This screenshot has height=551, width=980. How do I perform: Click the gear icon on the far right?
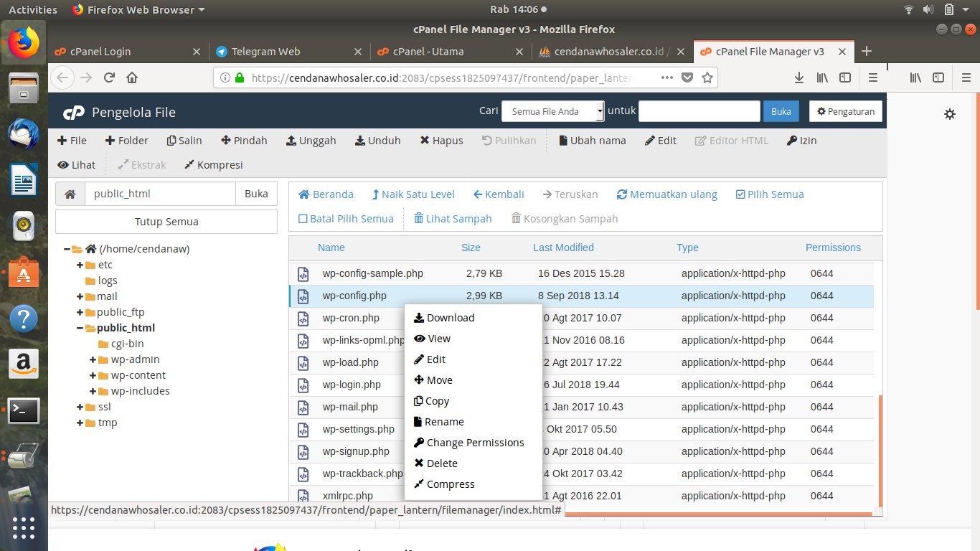[950, 113]
